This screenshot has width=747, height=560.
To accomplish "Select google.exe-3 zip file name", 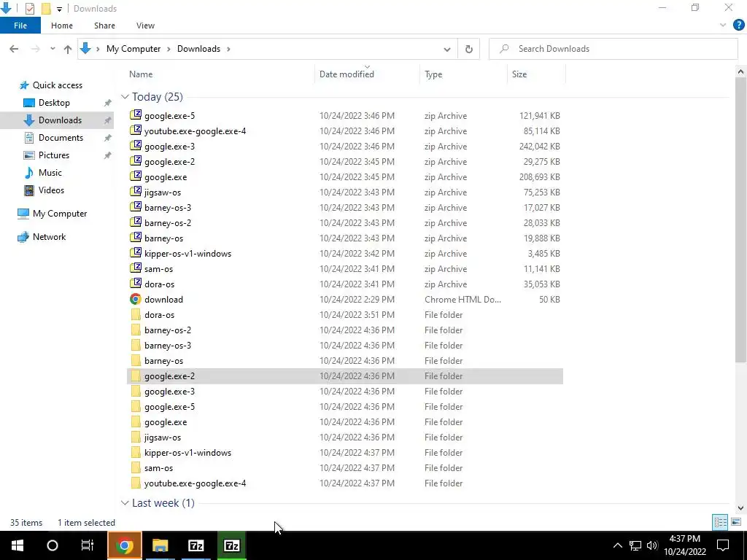I will 169,146.
